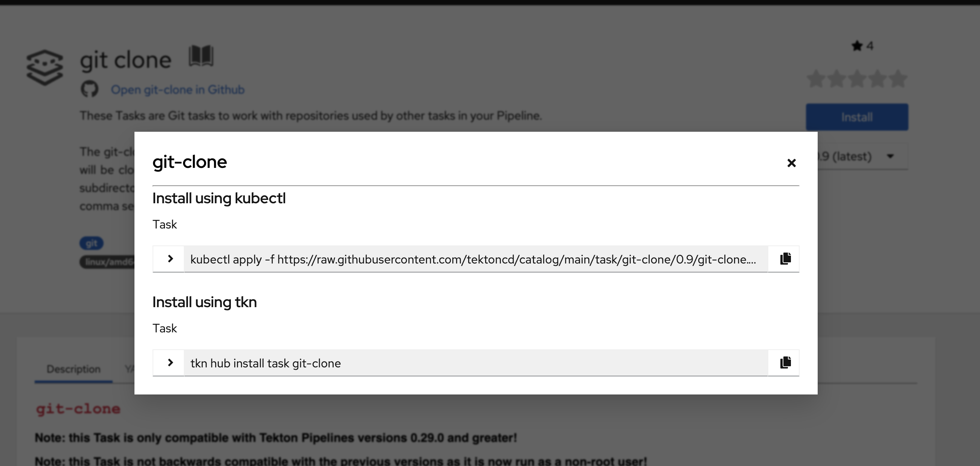Viewport: 980px width, 466px height.
Task: Open the version dropdown showing latest
Action: (863, 156)
